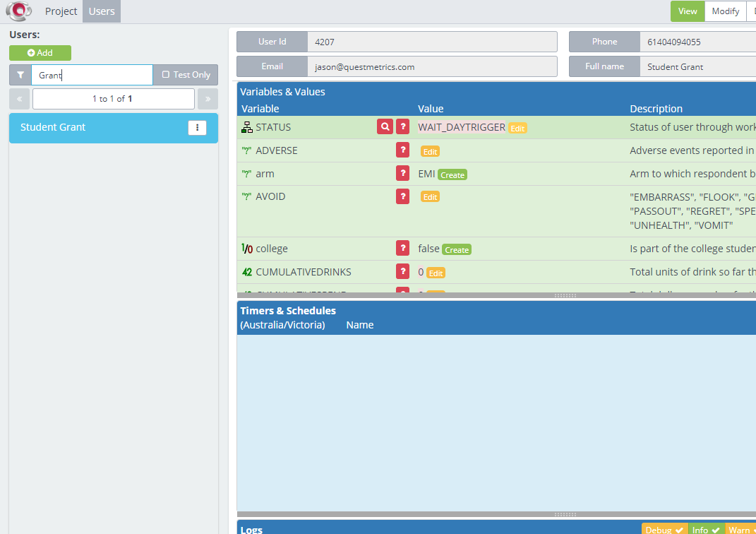Click the red magnifier icon beside STATUS
Viewport: 756px width, 534px height.
(x=385, y=127)
